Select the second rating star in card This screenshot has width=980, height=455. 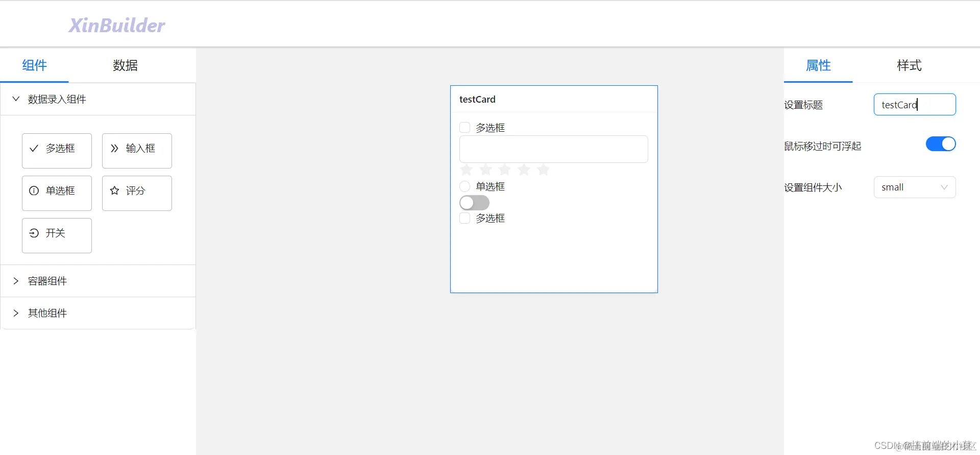(x=485, y=170)
